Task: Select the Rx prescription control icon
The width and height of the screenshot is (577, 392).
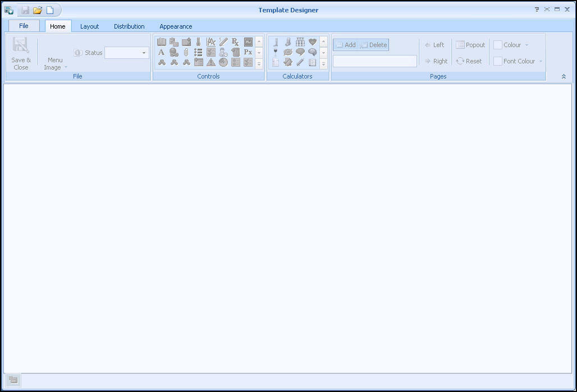Action: (x=235, y=42)
